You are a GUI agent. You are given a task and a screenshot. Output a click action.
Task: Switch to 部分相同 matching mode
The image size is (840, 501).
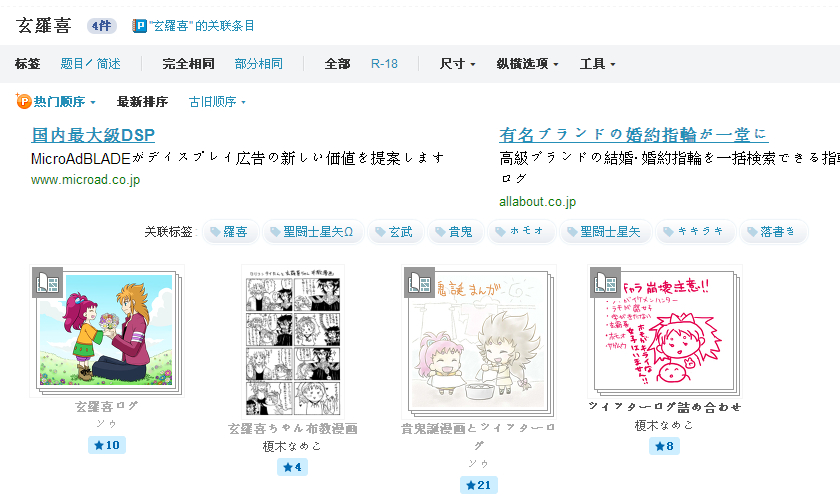pos(259,64)
